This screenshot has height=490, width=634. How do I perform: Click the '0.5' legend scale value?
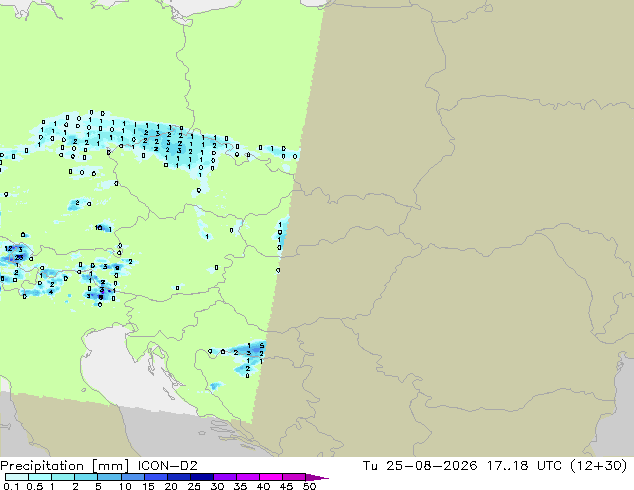(x=34, y=486)
